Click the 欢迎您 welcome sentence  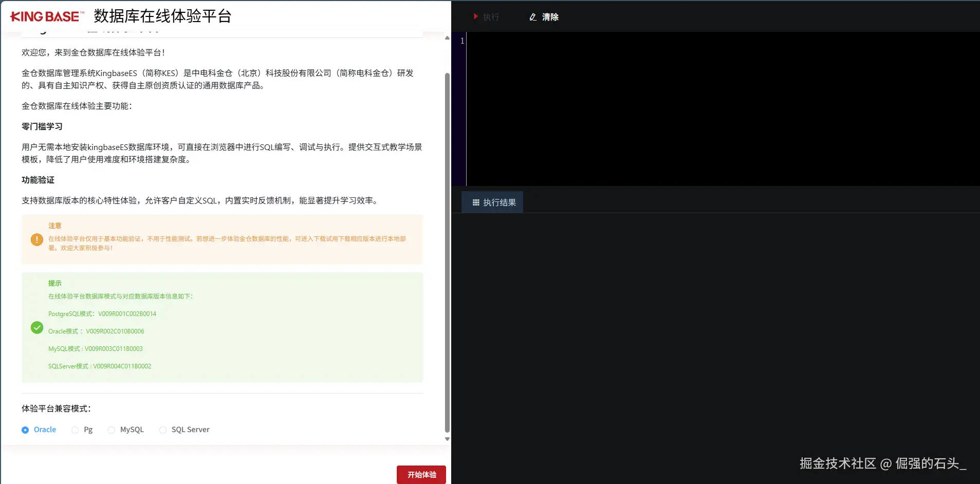pyautogui.click(x=93, y=52)
